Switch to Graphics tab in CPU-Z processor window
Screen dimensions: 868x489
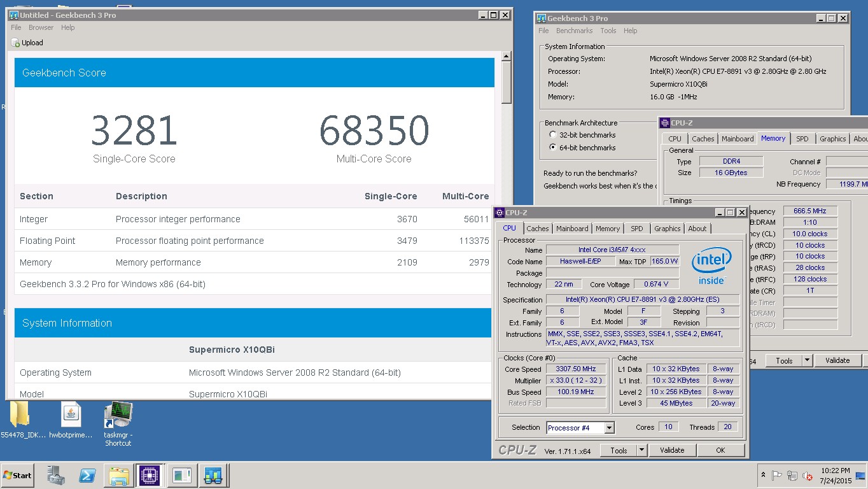coord(668,229)
